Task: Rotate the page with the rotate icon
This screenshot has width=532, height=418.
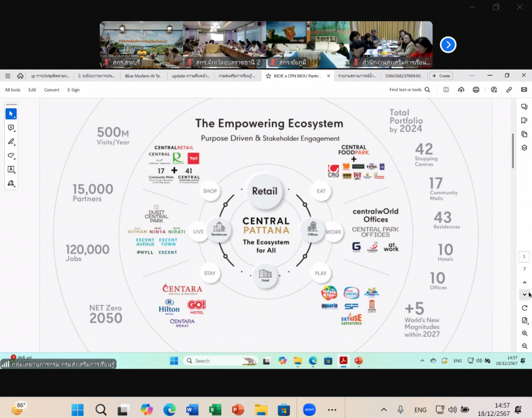Action: pyautogui.click(x=524, y=308)
